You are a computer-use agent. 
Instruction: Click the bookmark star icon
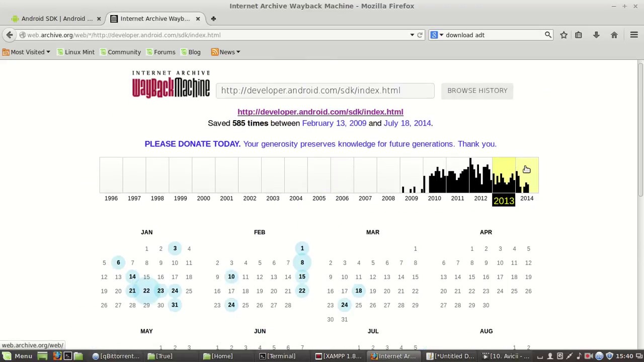(563, 35)
